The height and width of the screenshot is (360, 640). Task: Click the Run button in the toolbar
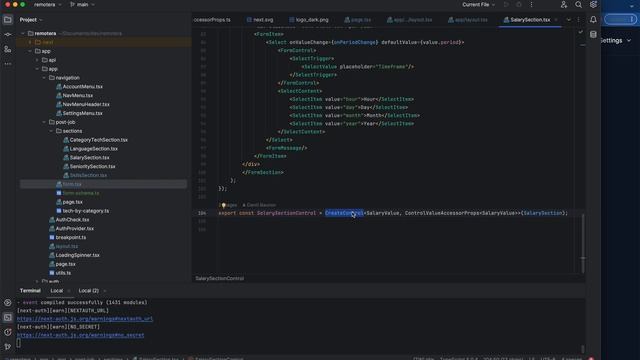[506, 4]
